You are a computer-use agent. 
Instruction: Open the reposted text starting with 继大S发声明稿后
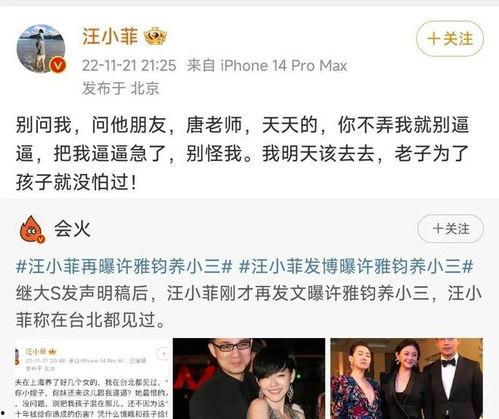(249, 307)
